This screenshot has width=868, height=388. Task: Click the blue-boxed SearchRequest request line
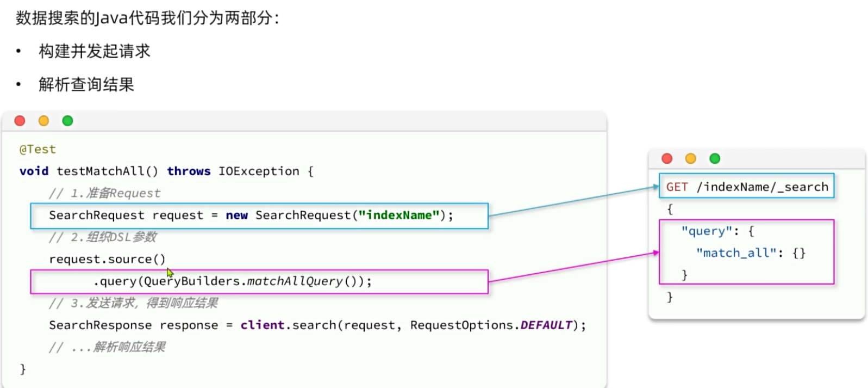point(251,215)
